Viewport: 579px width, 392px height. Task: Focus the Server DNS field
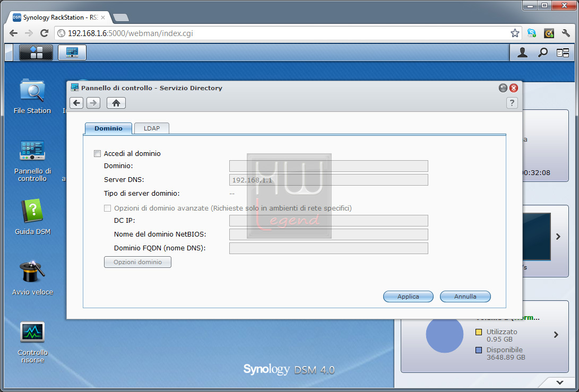(329, 180)
